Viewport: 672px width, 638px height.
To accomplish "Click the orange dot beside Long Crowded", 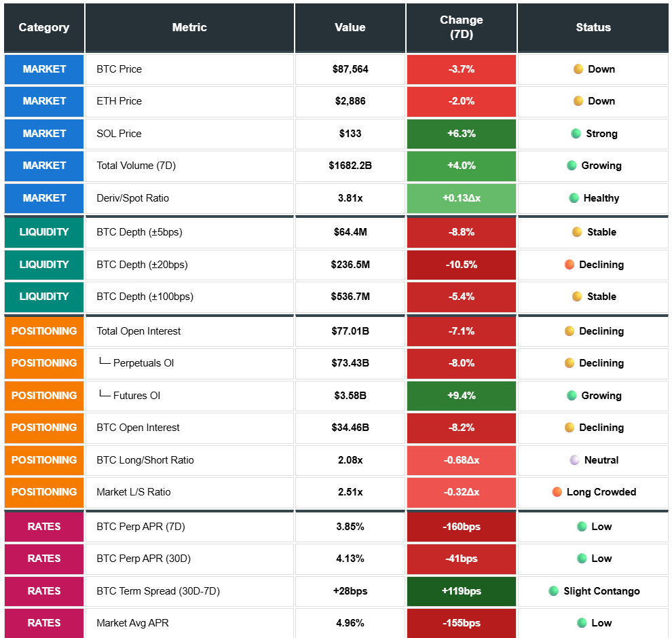I will point(557,492).
